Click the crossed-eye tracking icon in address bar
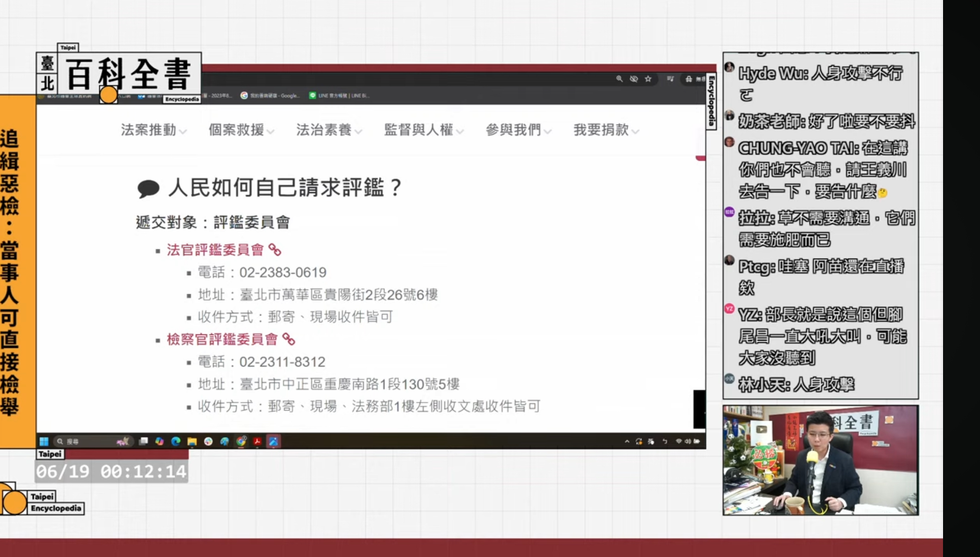The image size is (980, 557). (634, 79)
